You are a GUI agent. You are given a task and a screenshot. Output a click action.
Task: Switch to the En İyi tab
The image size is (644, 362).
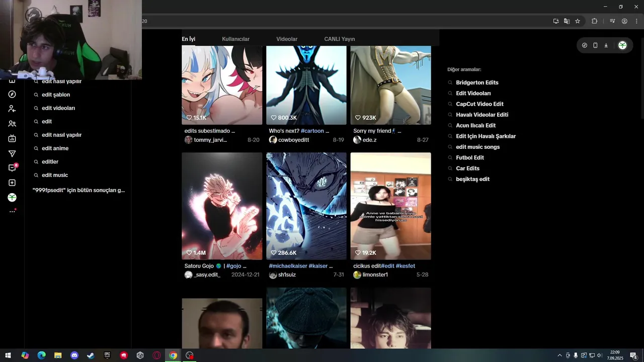tap(189, 39)
